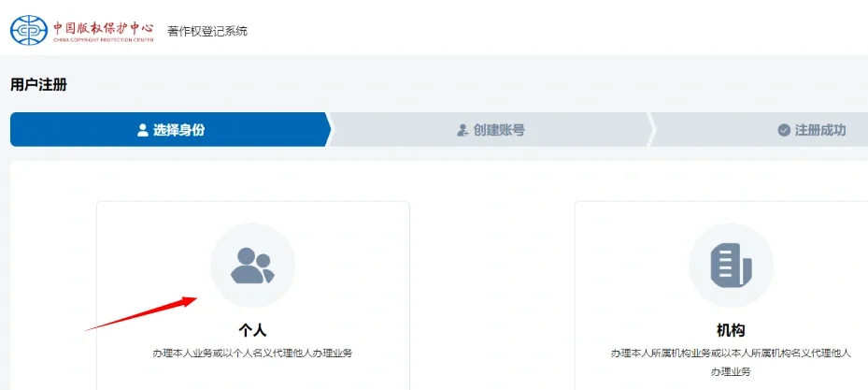The width and height of the screenshot is (868, 390).
Task: Select the 选择身份 step tab
Action: [170, 130]
